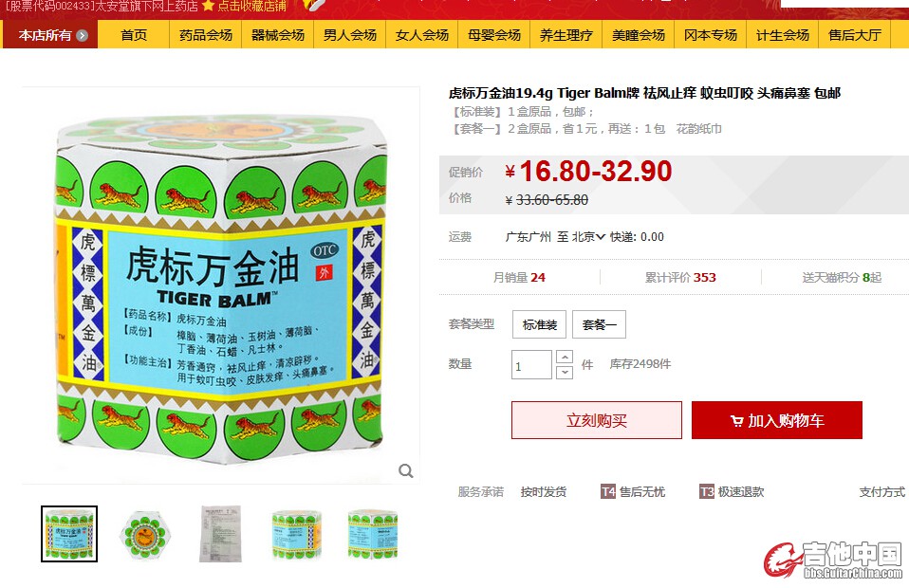Viewport: 909px width, 588px height.
Task: Open the 药品会场 tab
Action: [x=206, y=35]
